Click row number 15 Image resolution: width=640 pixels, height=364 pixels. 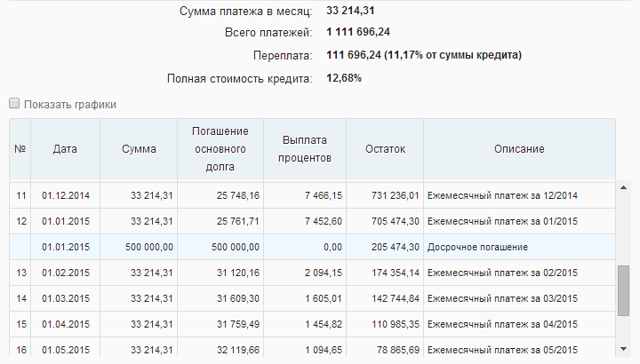[21, 324]
